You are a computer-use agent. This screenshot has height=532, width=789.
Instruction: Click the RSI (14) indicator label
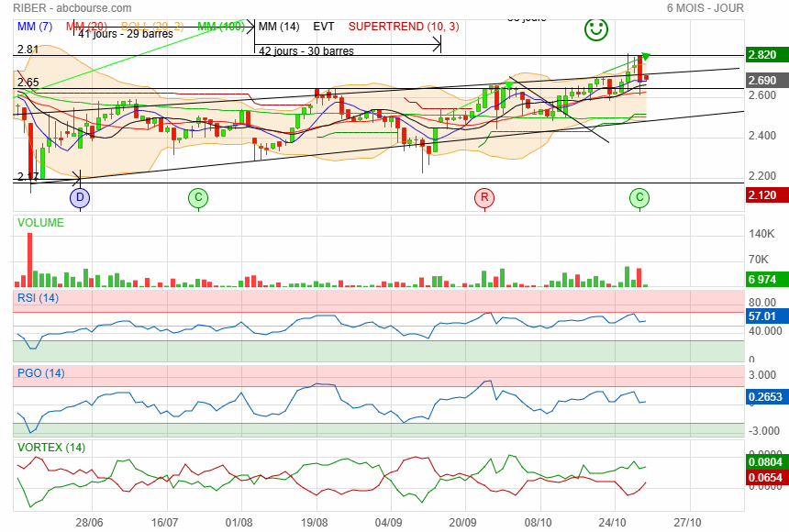(x=38, y=298)
